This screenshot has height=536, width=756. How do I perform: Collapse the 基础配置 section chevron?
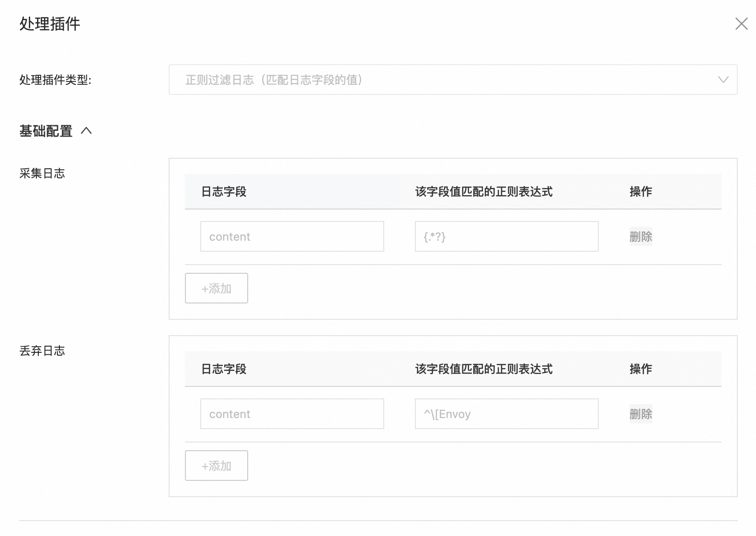click(86, 131)
